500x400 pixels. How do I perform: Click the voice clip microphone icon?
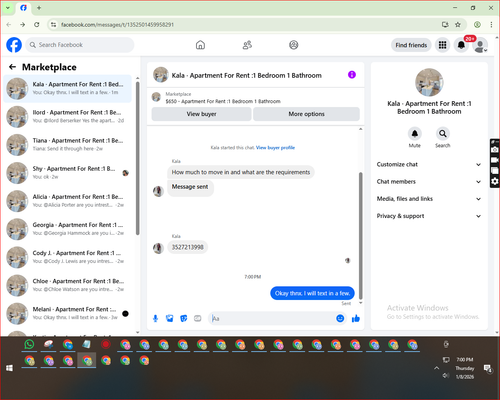pos(155,319)
